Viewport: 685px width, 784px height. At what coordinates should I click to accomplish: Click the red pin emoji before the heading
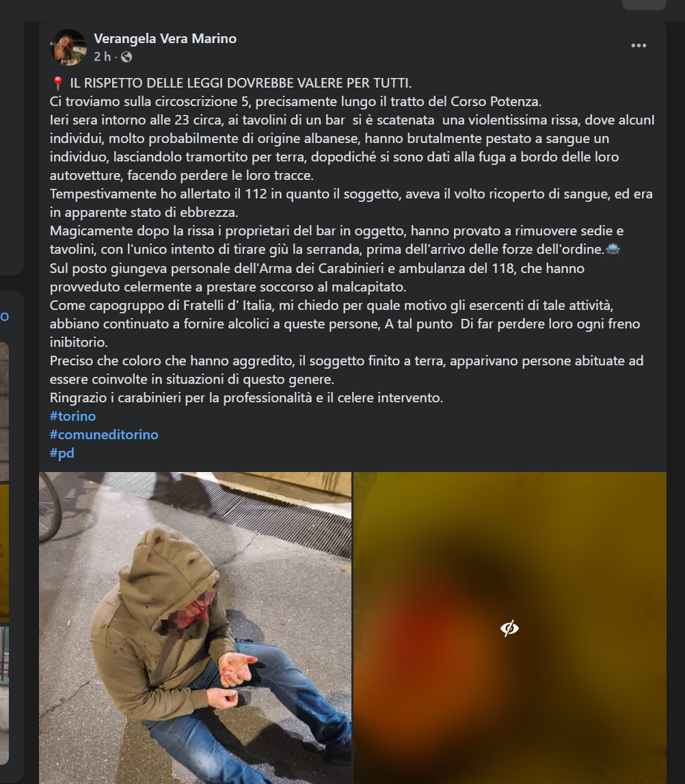pyautogui.click(x=57, y=83)
